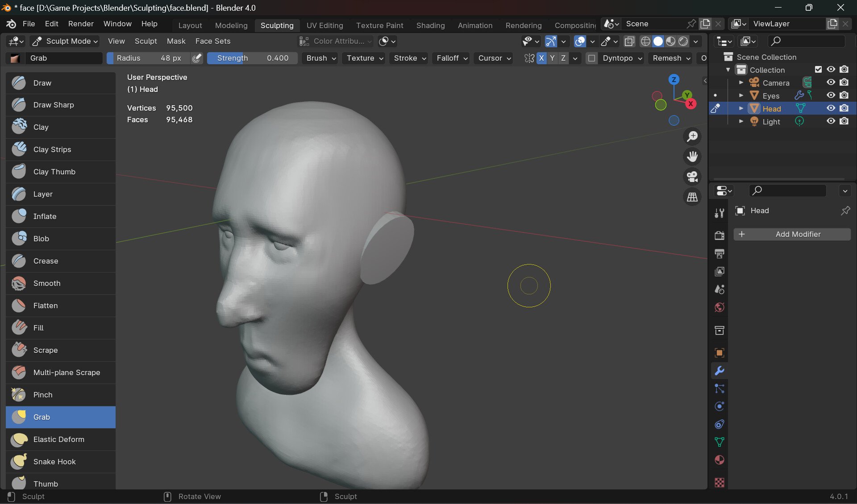Choose the Inflate sculpt tool

45,216
